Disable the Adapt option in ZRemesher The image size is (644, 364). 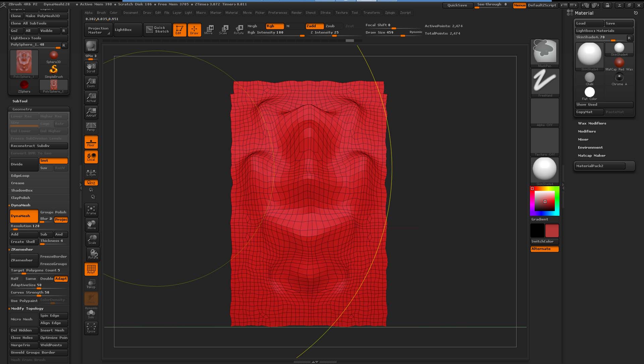coord(61,279)
